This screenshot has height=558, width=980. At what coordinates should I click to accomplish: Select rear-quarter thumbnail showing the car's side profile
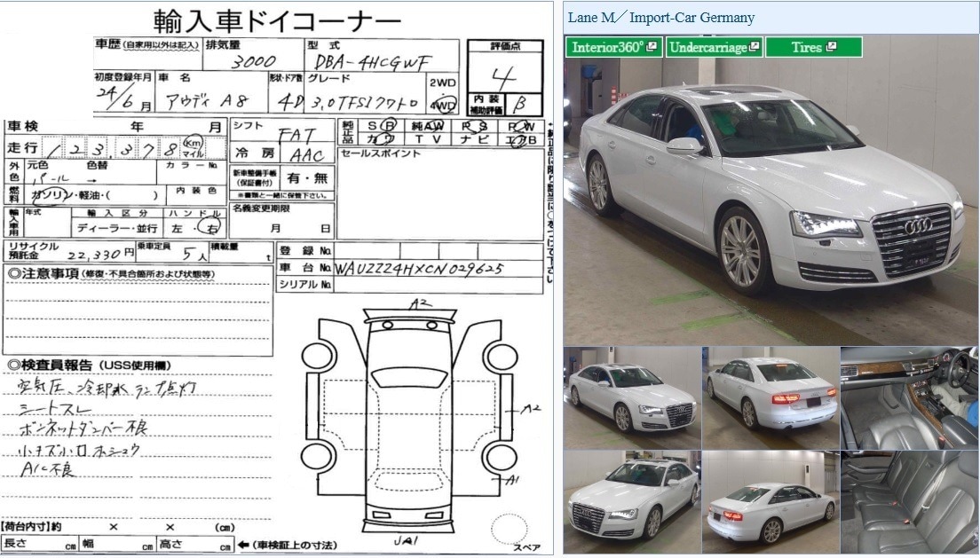[771, 502]
